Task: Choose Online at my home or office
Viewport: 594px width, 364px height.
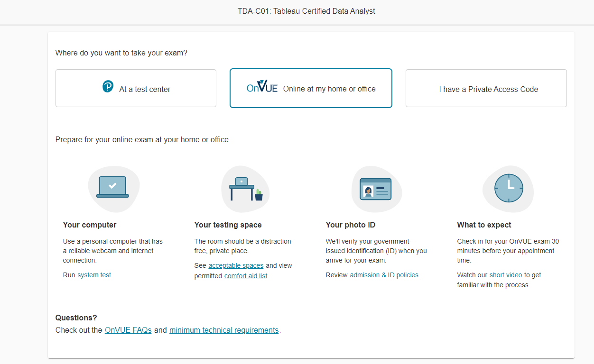Action: 311,89
